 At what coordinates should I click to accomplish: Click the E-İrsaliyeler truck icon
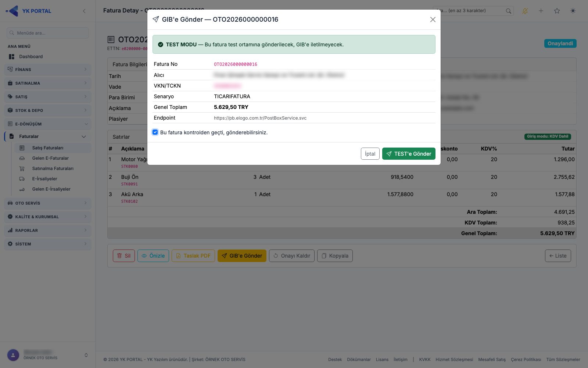pyautogui.click(x=22, y=179)
